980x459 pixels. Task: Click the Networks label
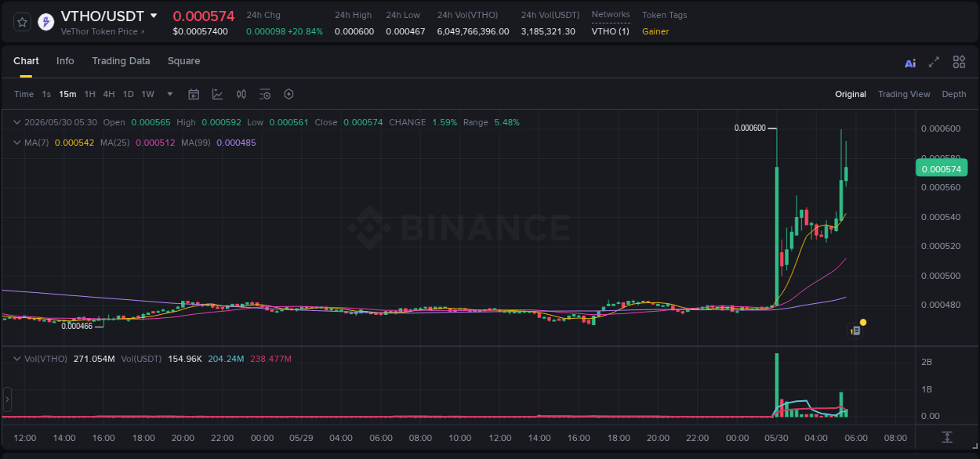coord(611,15)
